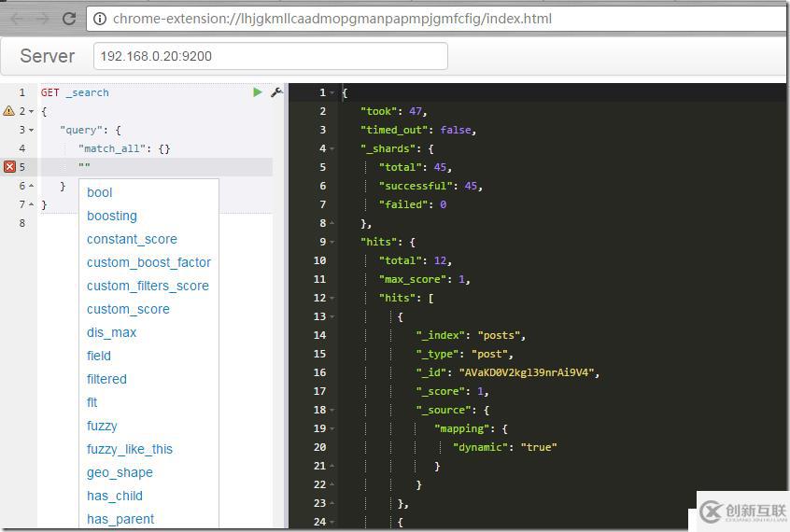Click the warning icon on line 2

pos(9,111)
